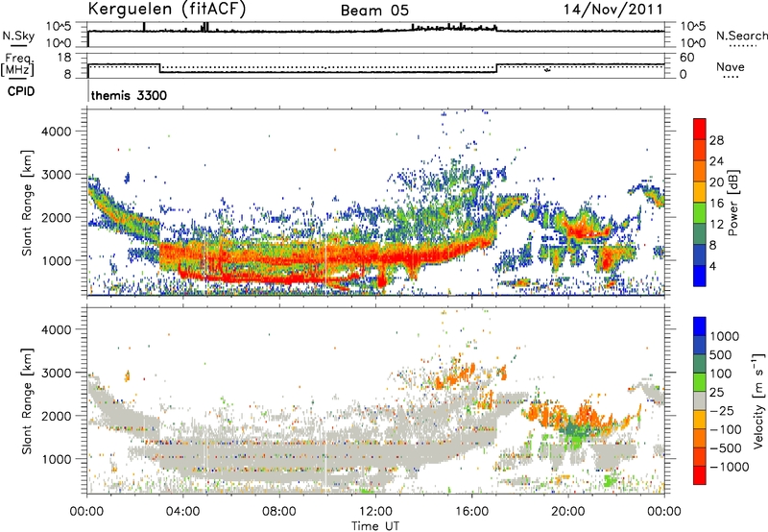Click the "16:00" time axis tick
This screenshot has height=532, width=768.
[x=471, y=512]
